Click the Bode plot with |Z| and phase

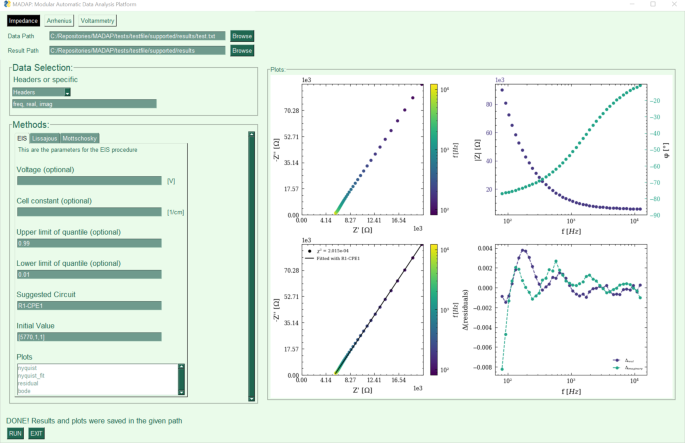(571, 149)
